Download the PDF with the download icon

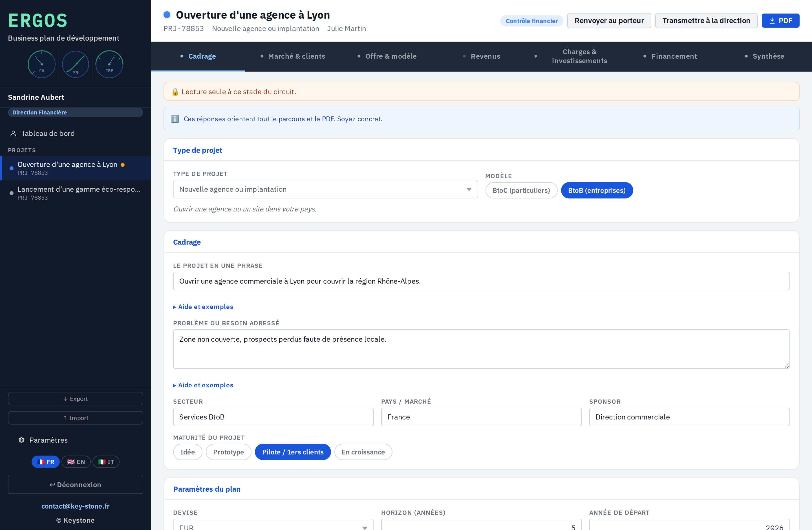pos(772,21)
